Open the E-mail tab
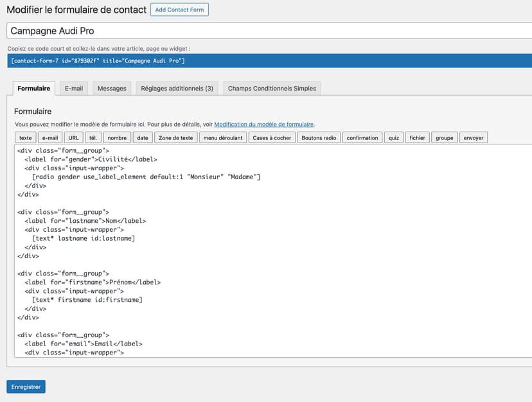532x402 pixels. tap(74, 88)
